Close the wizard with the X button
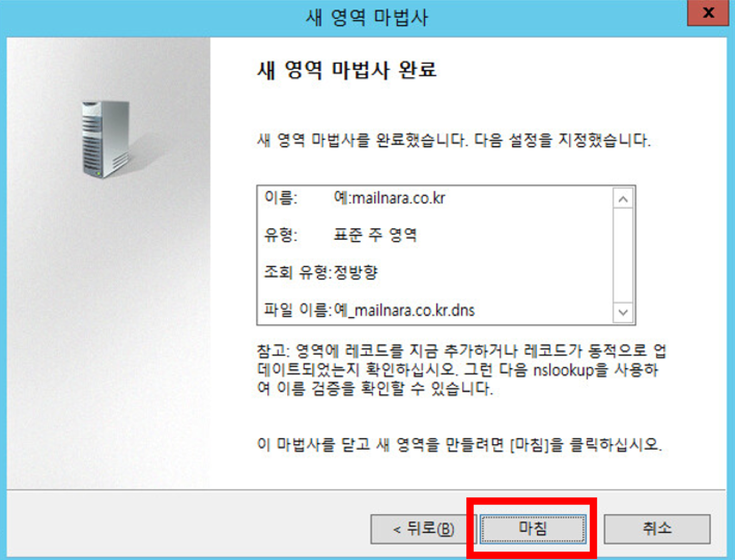The width and height of the screenshot is (735, 560). (x=708, y=12)
